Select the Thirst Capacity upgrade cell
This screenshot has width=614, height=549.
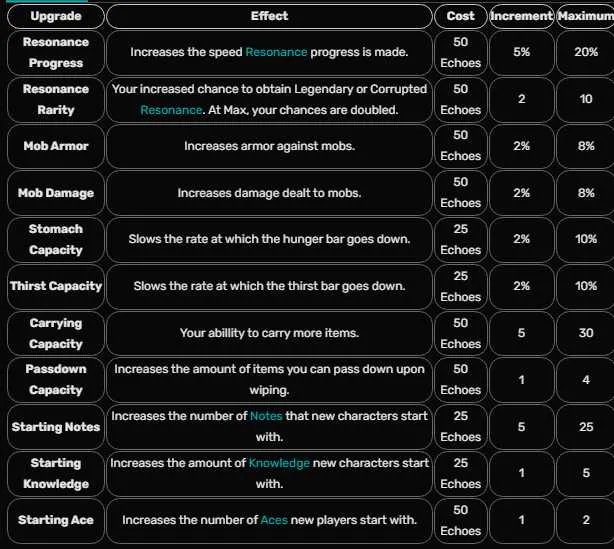coord(56,286)
